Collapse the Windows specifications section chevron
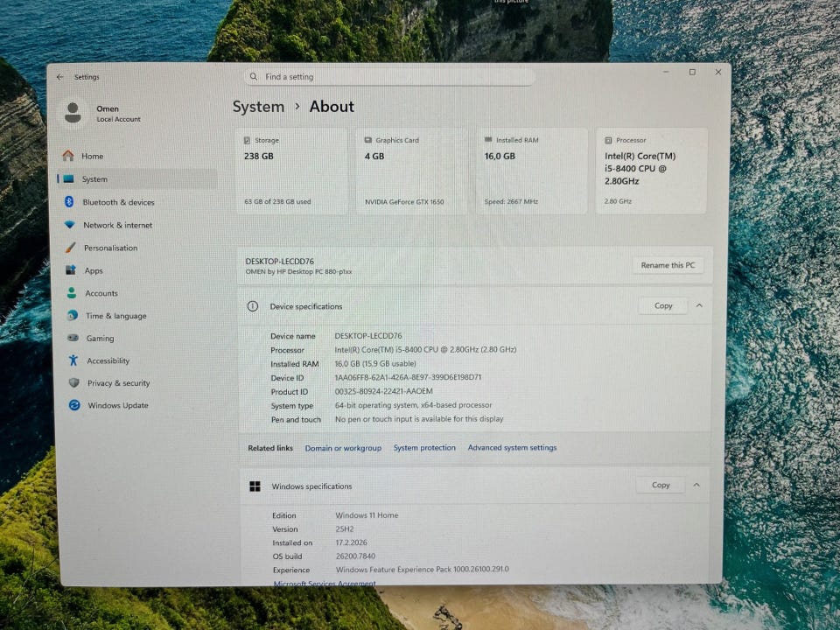Screen dimensions: 840x630 click(x=696, y=485)
